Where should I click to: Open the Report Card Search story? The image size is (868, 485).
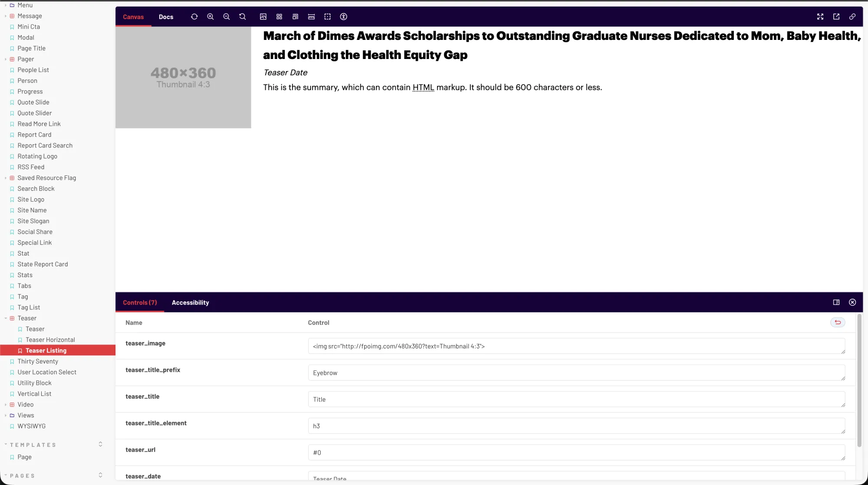click(x=45, y=145)
